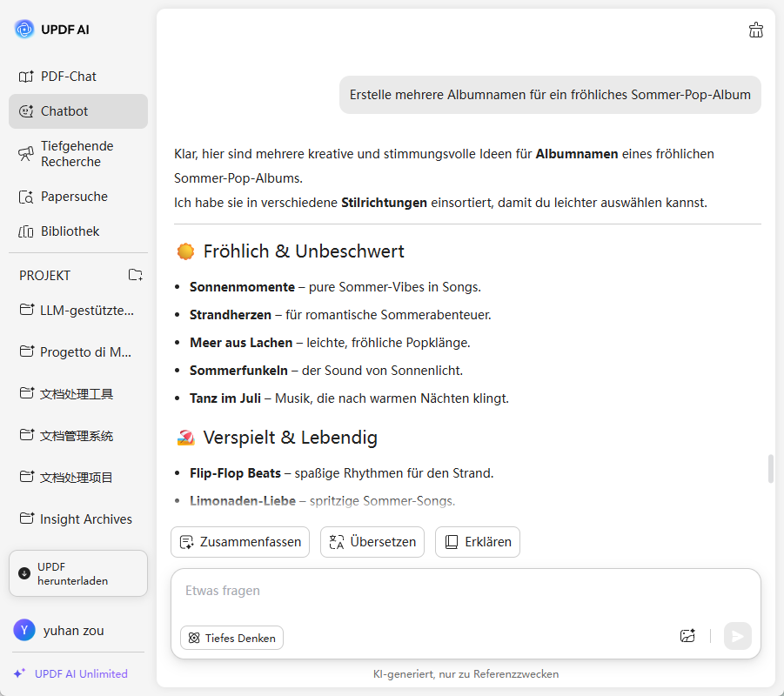Toggle Tiefes Denken mode
Viewport: 784px width, 696px height.
coord(231,638)
